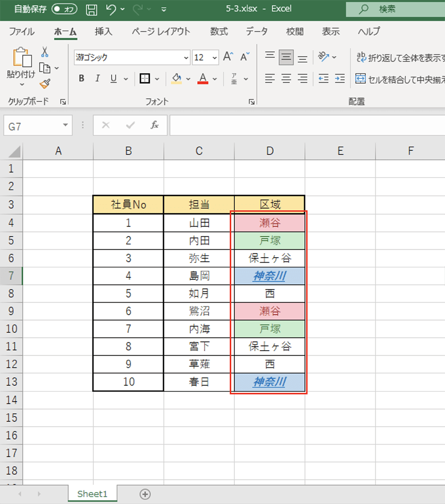Open the 表示 tab

[331, 32]
